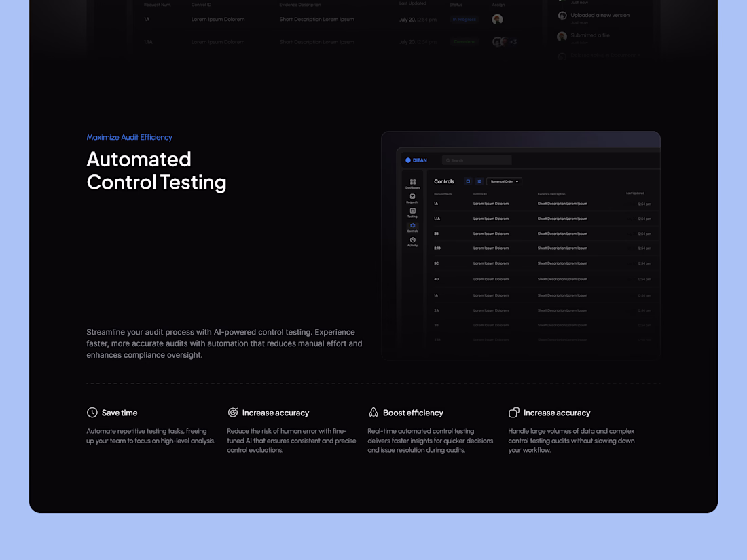The image size is (747, 560).
Task: Click the Automated Control Testing heading
Action: 156,170
